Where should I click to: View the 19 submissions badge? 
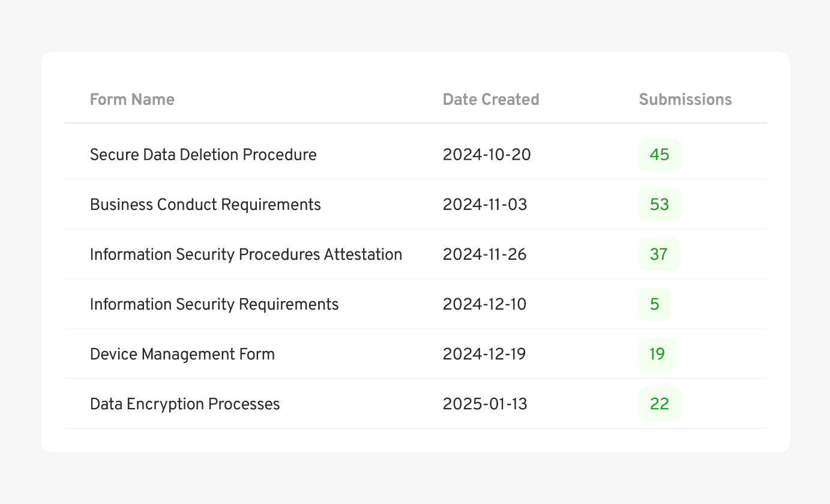657,354
